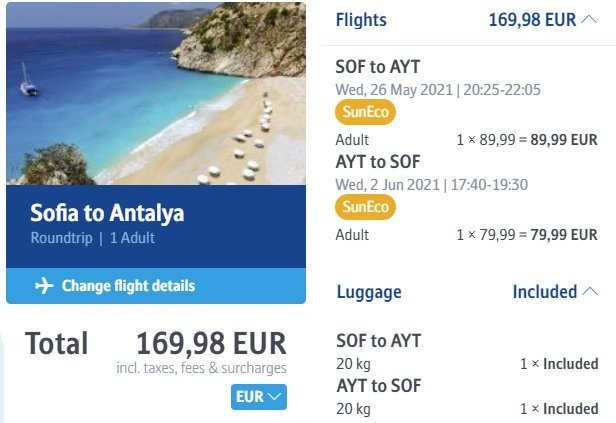The width and height of the screenshot is (616, 423).
Task: Click the Wed, 2 Jun 2021 return date line
Action: point(432,184)
